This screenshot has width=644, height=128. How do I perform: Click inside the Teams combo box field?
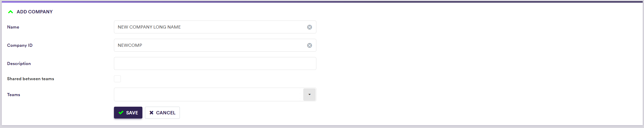[x=208, y=95]
